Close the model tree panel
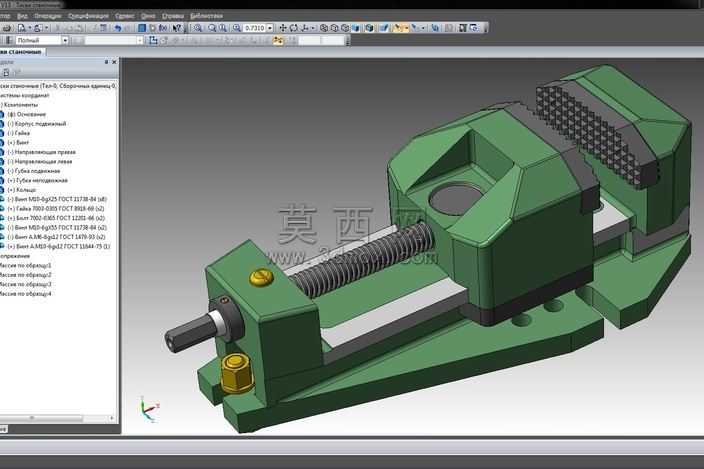 [x=114, y=62]
